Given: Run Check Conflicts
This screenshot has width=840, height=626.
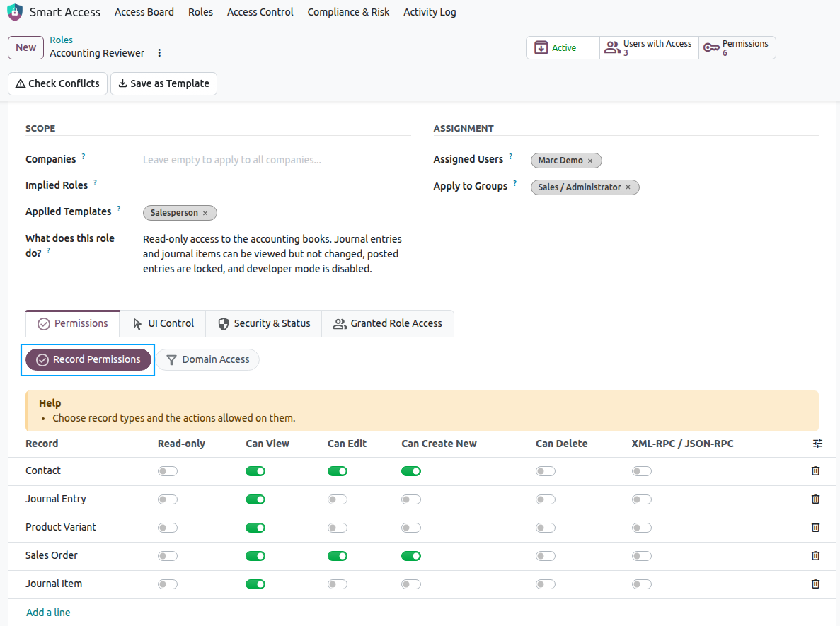Looking at the screenshot, I should pyautogui.click(x=58, y=83).
